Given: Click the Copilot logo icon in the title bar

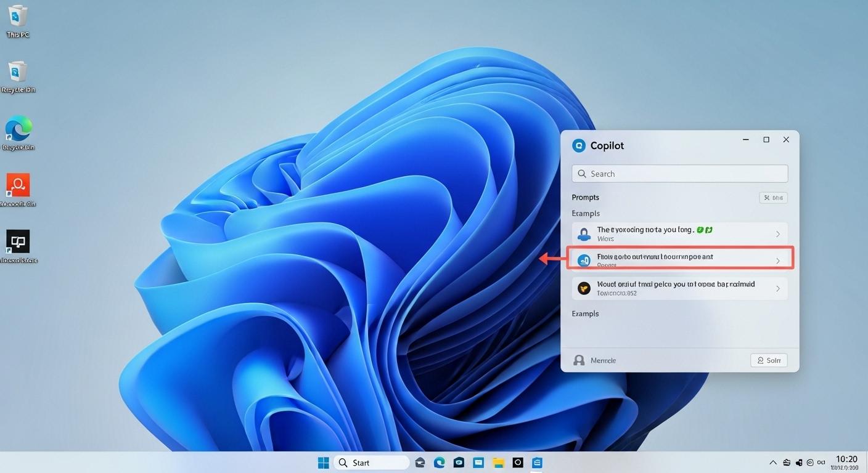Looking at the screenshot, I should (578, 145).
